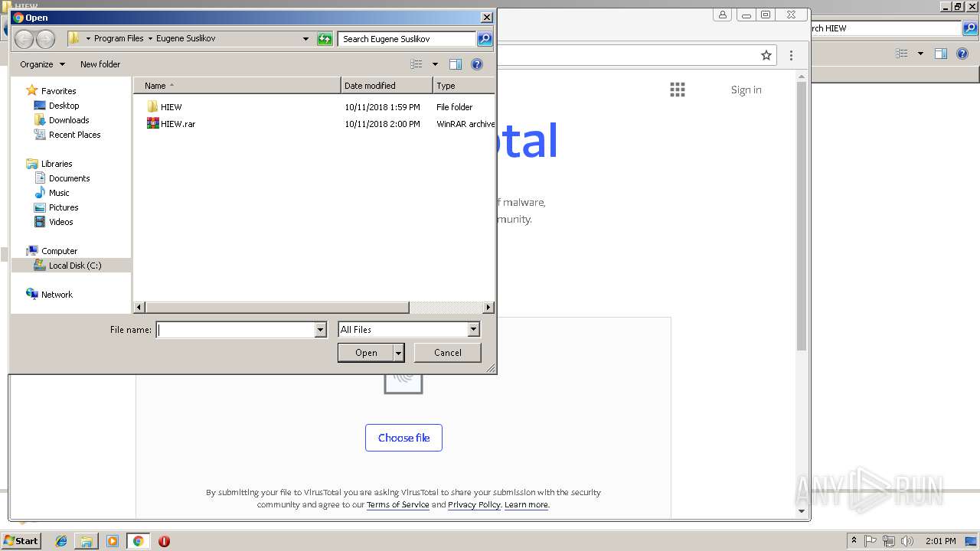The width and height of the screenshot is (980, 551).
Task: Open the file explorer taskbar icon
Action: tap(87, 541)
